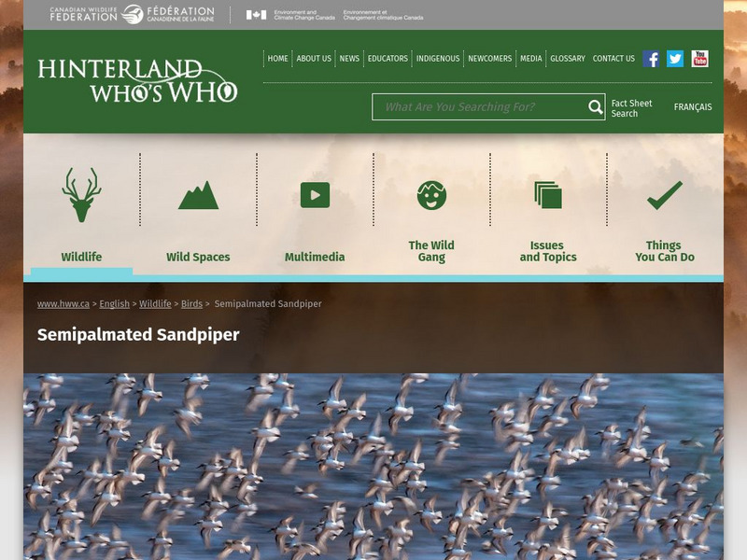Open the GLOSSARY menu item
This screenshot has height=560, width=747.
pyautogui.click(x=568, y=59)
